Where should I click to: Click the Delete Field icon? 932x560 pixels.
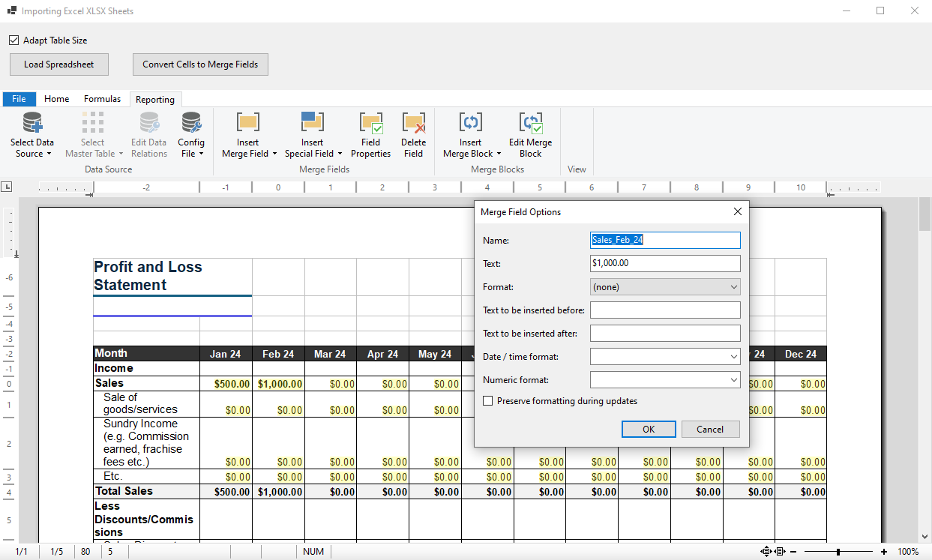click(413, 123)
